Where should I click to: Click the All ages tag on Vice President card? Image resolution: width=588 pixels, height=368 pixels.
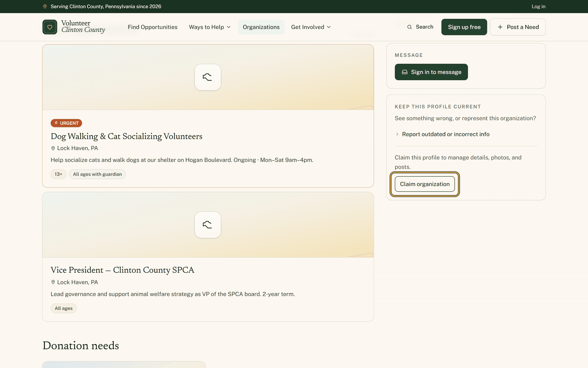click(64, 308)
